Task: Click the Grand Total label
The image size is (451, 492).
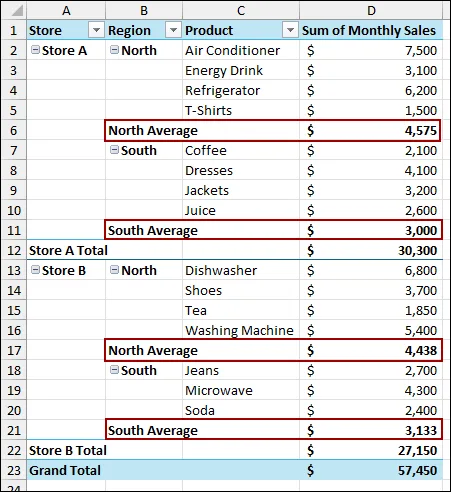Action: [65, 470]
